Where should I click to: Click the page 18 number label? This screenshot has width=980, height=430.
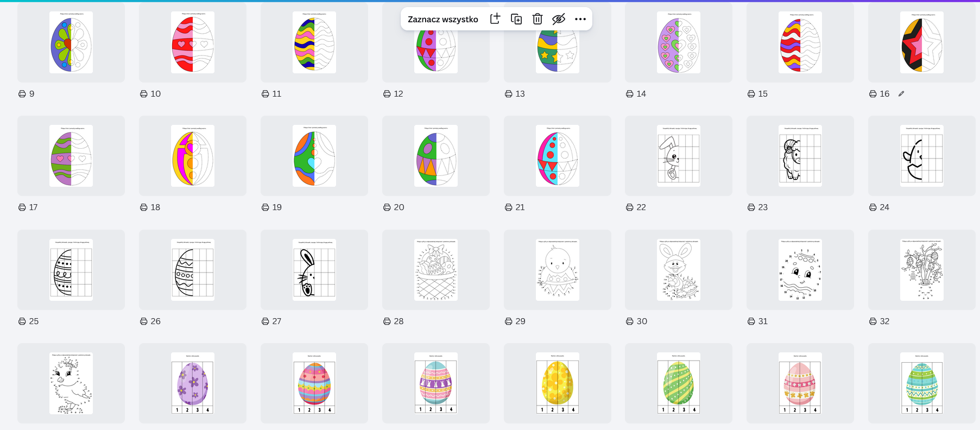coord(155,207)
